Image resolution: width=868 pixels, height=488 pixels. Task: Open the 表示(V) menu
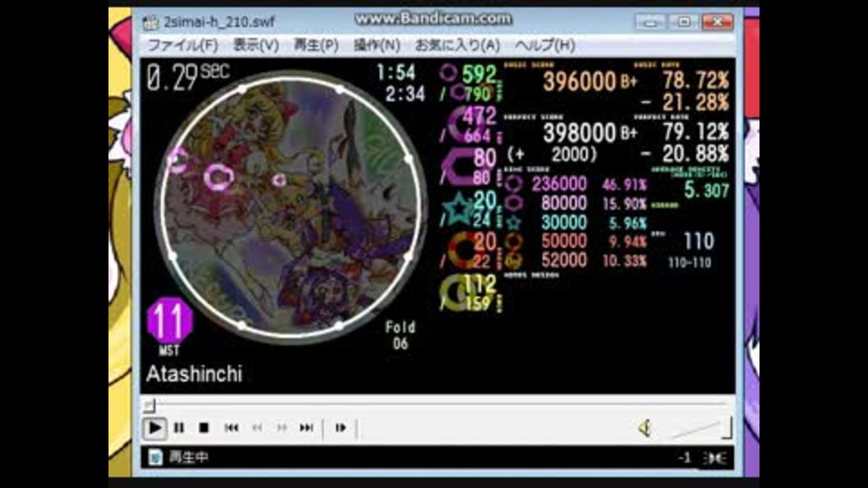(256, 45)
